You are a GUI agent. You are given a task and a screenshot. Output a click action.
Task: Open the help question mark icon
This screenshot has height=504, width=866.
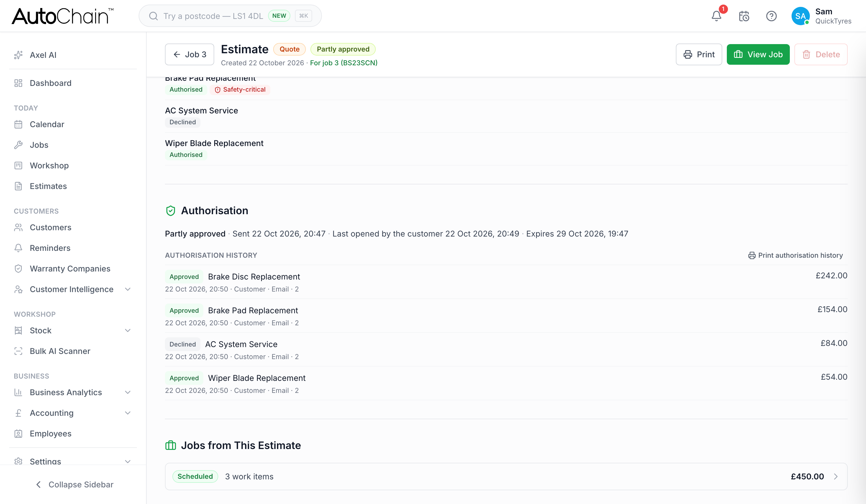pos(771,16)
